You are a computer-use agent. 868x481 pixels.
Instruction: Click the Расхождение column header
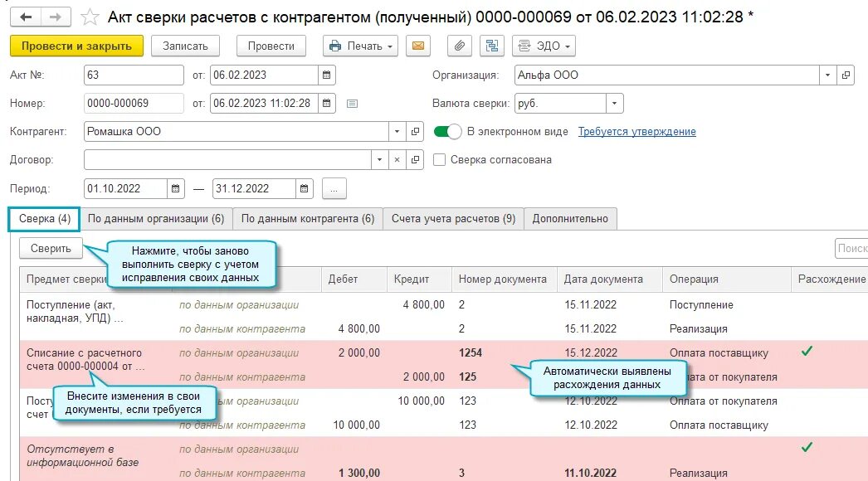[830, 279]
